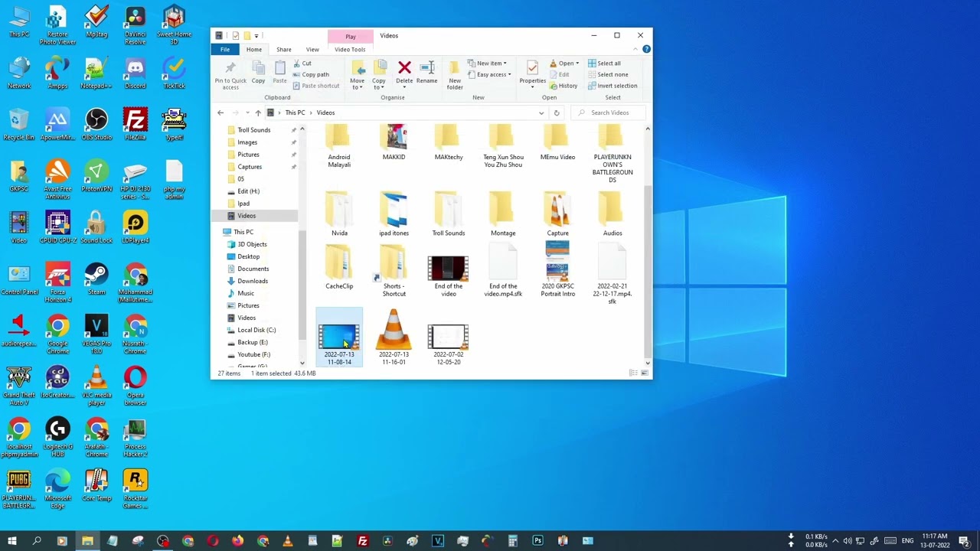Click the Cut scissors command
The image size is (980, 551).
pyautogui.click(x=302, y=64)
